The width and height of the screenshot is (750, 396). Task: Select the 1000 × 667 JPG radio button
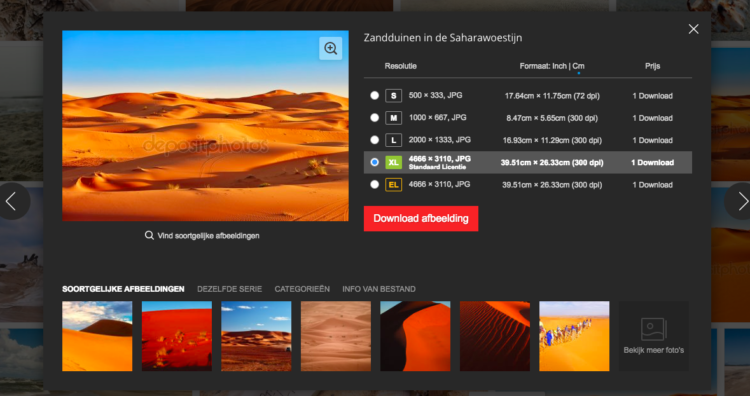point(375,118)
